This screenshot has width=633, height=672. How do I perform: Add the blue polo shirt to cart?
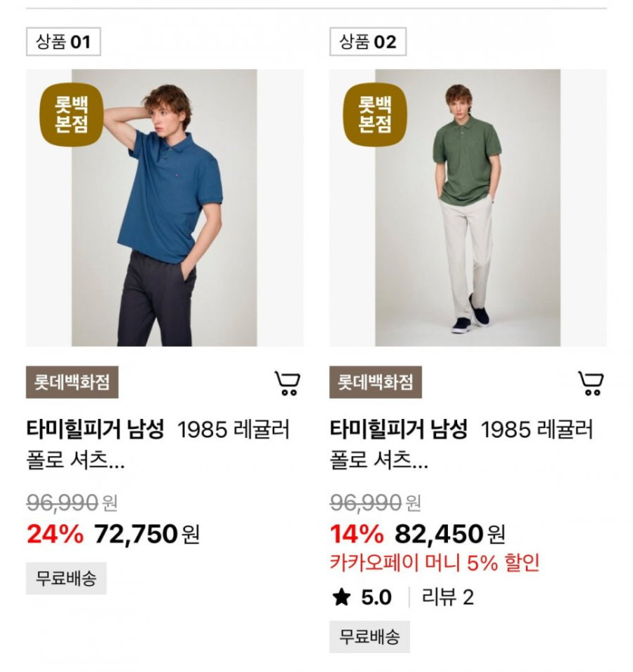click(x=287, y=383)
